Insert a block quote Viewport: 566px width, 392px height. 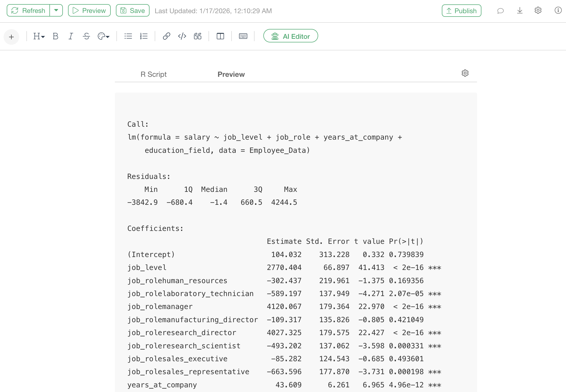(x=198, y=36)
